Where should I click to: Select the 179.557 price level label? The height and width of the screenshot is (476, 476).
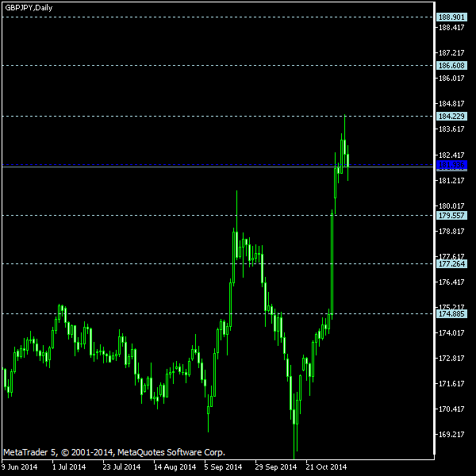pos(451,216)
